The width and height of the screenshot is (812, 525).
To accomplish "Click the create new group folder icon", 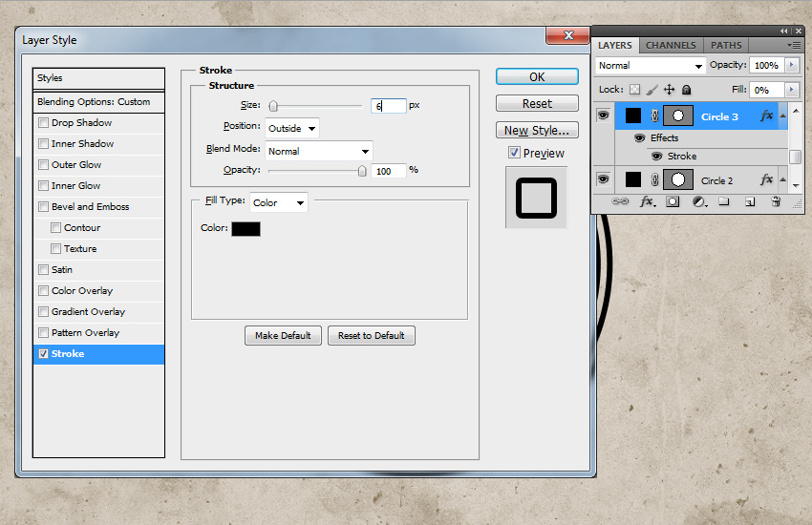I will tap(724, 201).
